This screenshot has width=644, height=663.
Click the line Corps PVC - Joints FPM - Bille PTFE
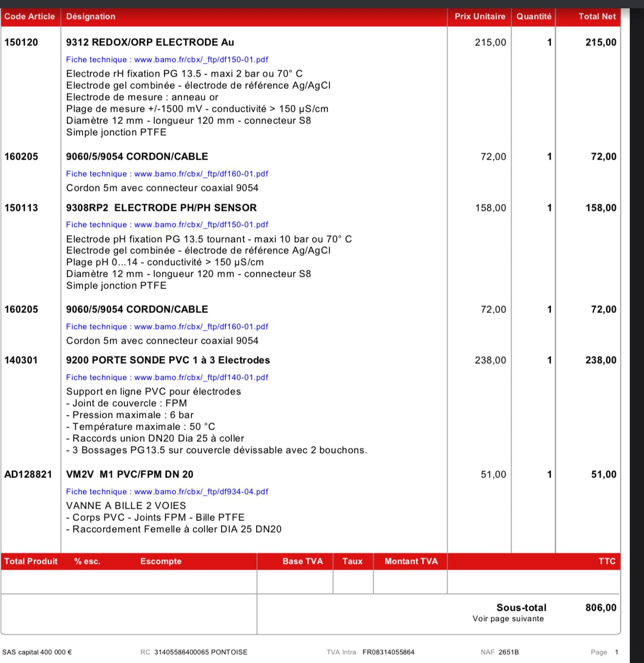coord(155,518)
